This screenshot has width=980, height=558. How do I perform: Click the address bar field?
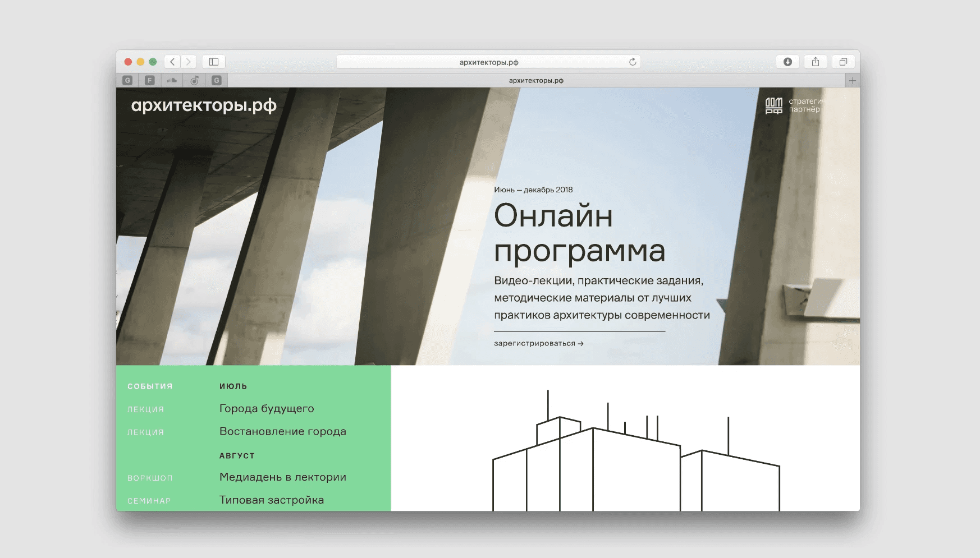[488, 62]
